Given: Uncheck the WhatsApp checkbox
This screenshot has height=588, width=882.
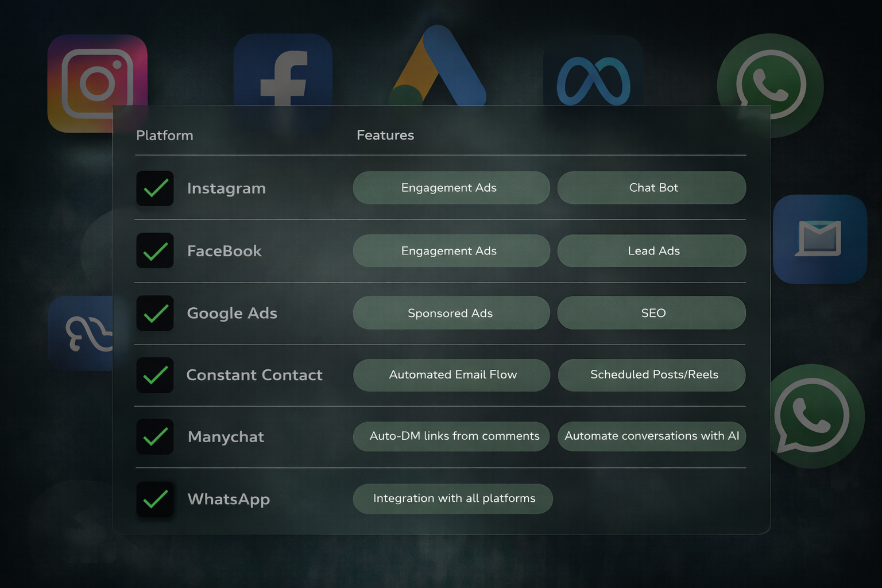Looking at the screenshot, I should pyautogui.click(x=155, y=499).
